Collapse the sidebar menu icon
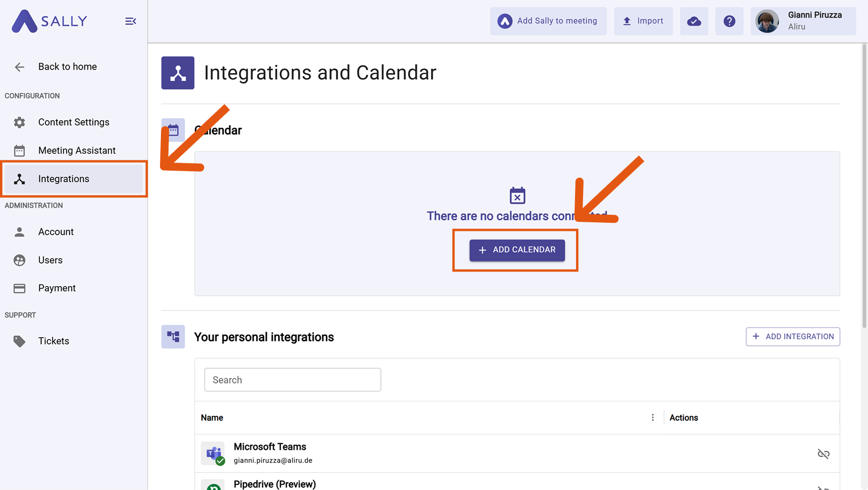 tap(131, 21)
